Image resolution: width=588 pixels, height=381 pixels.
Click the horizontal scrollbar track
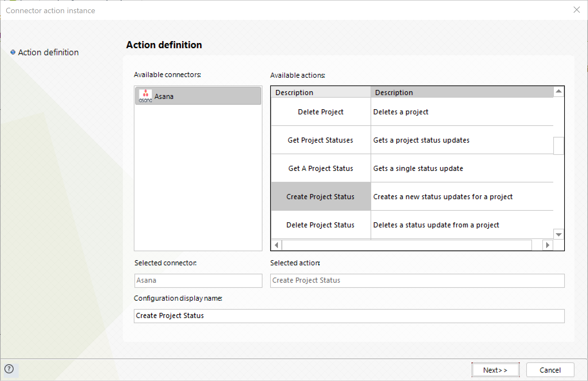coord(407,245)
